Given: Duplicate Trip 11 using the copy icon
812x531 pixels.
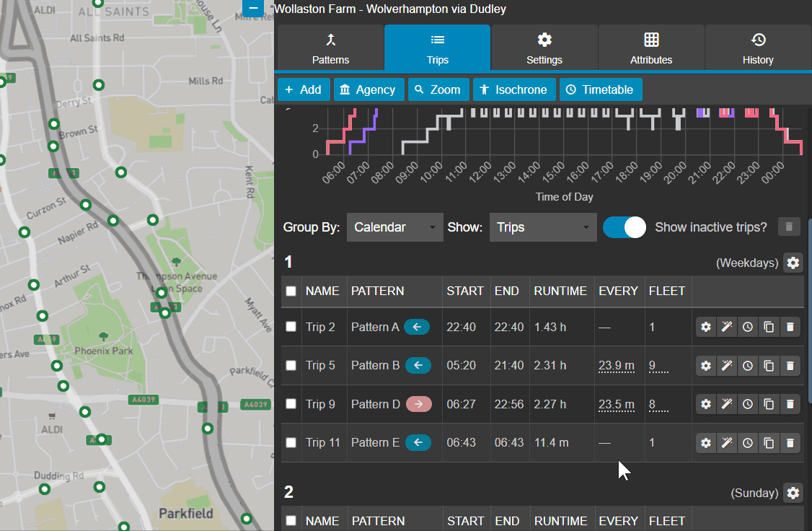Looking at the screenshot, I should coord(769,443).
